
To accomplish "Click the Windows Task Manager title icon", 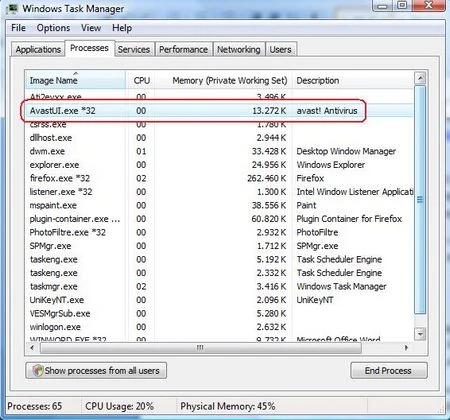I will [13, 8].
